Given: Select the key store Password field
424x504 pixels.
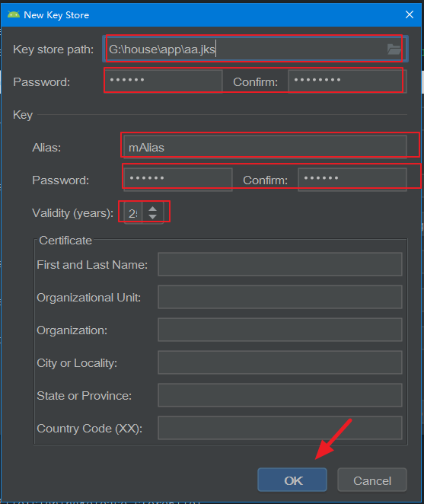Looking at the screenshot, I should click(164, 81).
